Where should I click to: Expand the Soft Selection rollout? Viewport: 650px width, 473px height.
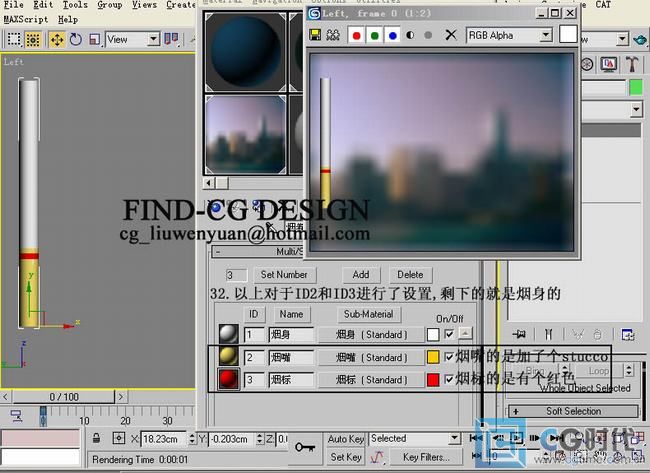point(573,411)
